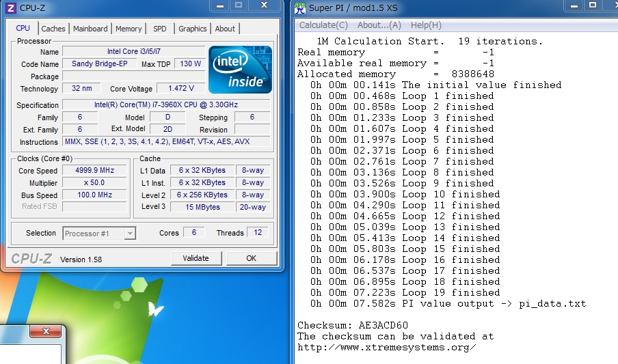Go to the SPD tab
618x364 pixels.
click(x=159, y=29)
